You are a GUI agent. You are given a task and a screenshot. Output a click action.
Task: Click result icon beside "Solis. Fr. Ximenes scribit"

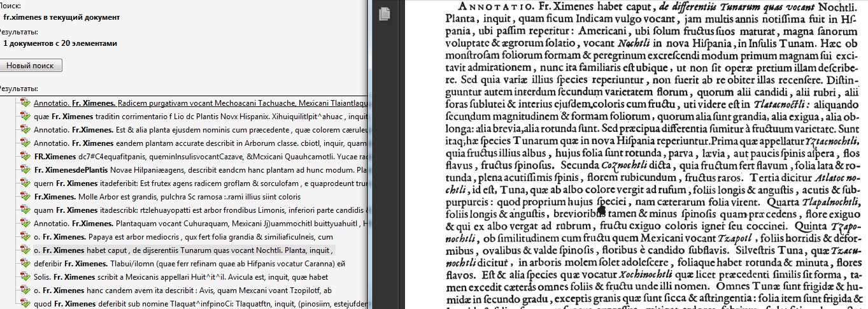pos(25,277)
